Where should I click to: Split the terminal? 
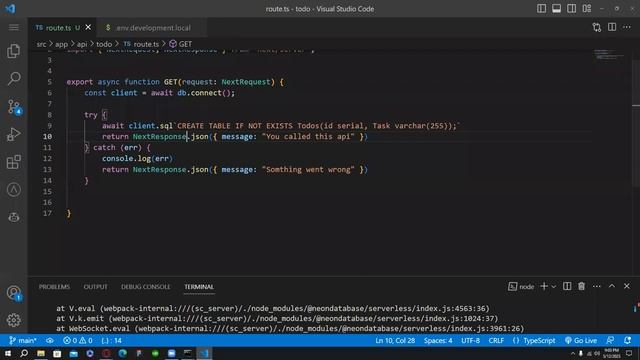567,287
